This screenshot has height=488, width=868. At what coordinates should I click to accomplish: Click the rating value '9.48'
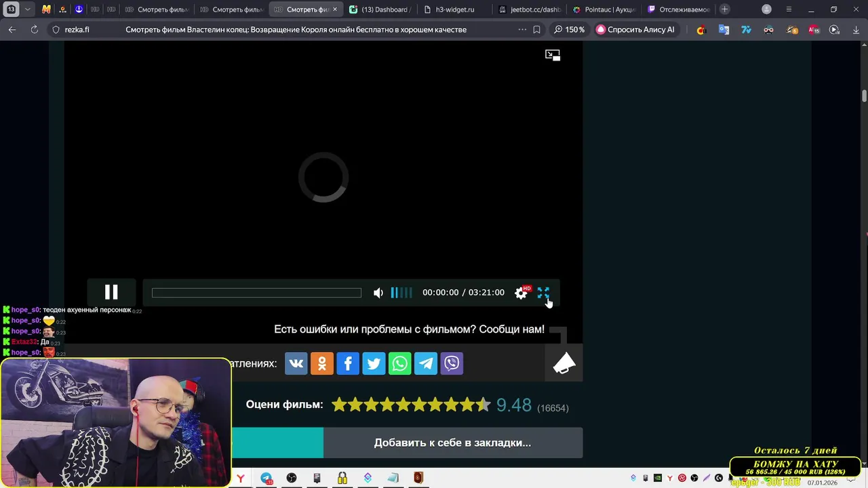coord(514,405)
